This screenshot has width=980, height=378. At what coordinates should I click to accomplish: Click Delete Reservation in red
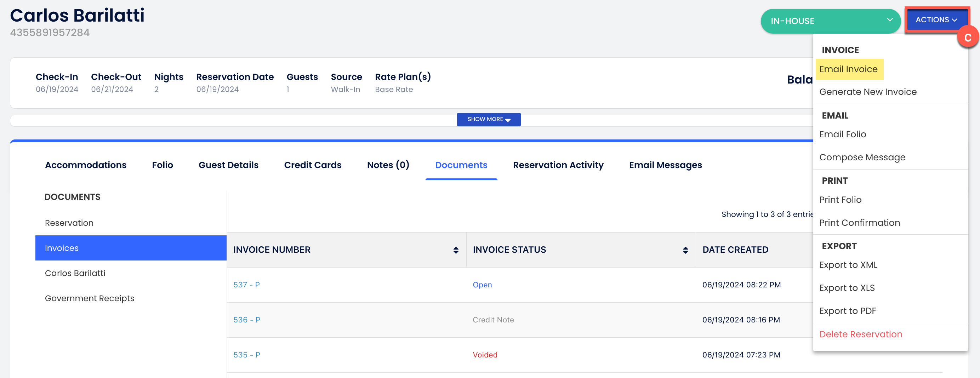[861, 334]
